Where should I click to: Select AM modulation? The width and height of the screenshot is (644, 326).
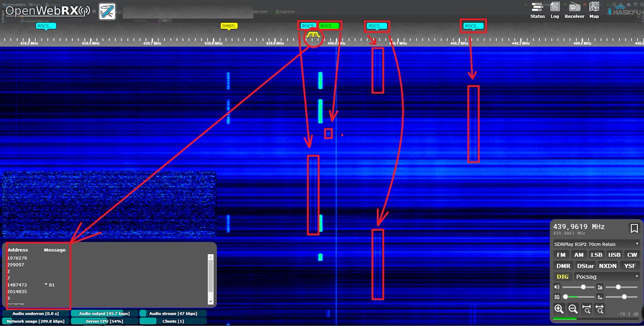579,255
